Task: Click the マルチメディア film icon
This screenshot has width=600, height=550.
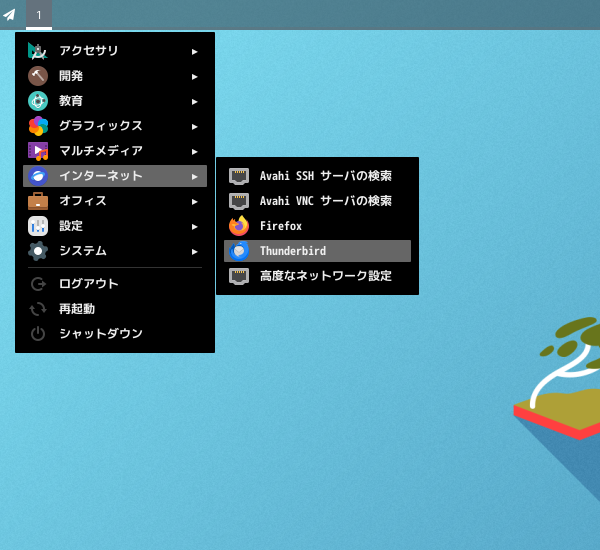Action: pyautogui.click(x=38, y=151)
